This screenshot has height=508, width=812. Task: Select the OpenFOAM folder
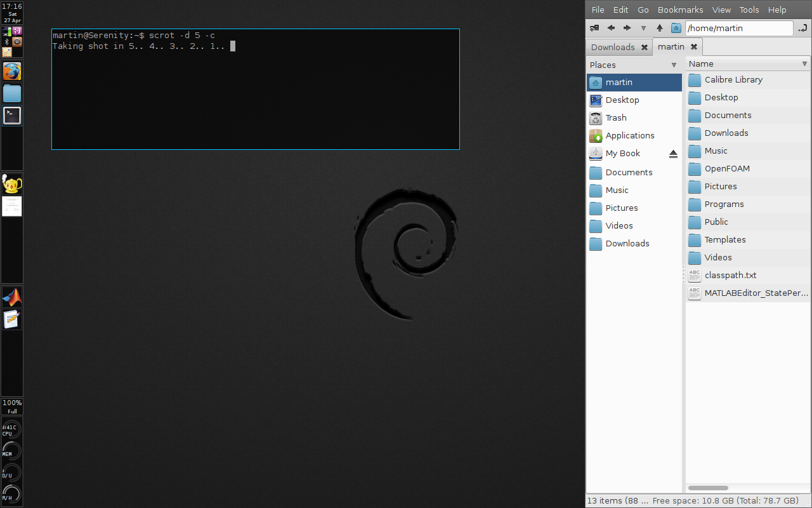point(748,169)
